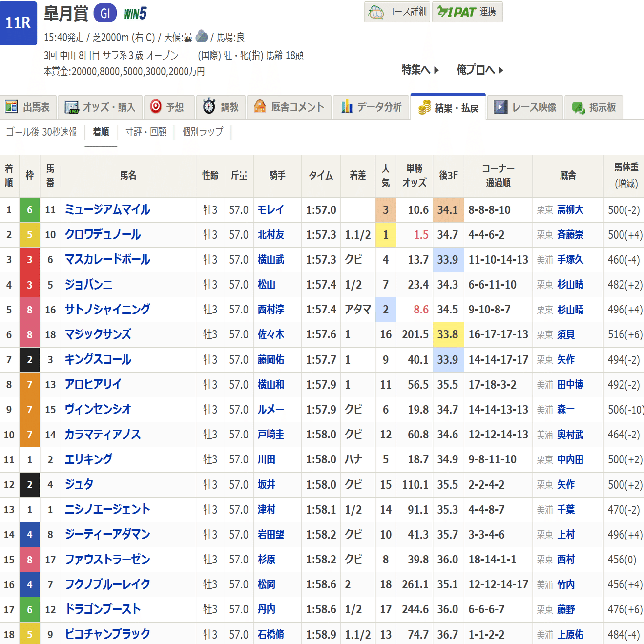644x644 pixels.
Task: Switch to the 予想 tab
Action: pos(169,107)
